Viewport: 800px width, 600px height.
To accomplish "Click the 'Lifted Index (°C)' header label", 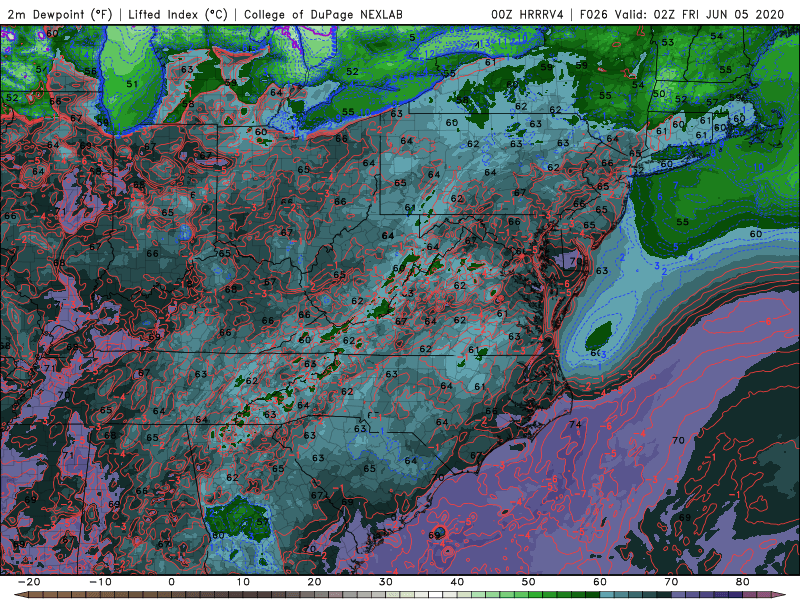I will point(178,15).
